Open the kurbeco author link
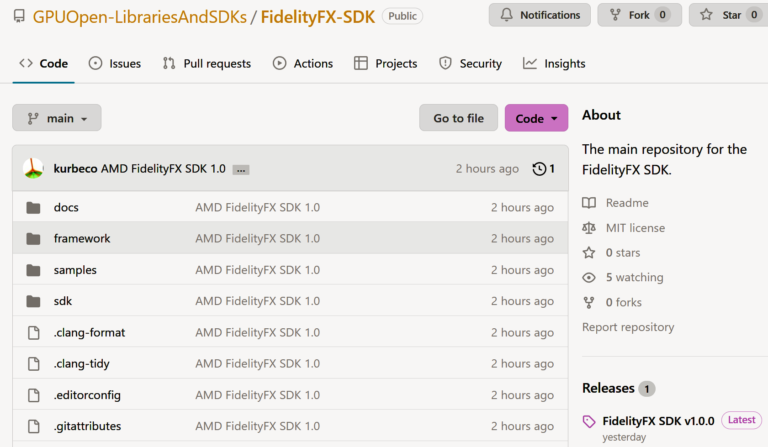 click(x=75, y=169)
